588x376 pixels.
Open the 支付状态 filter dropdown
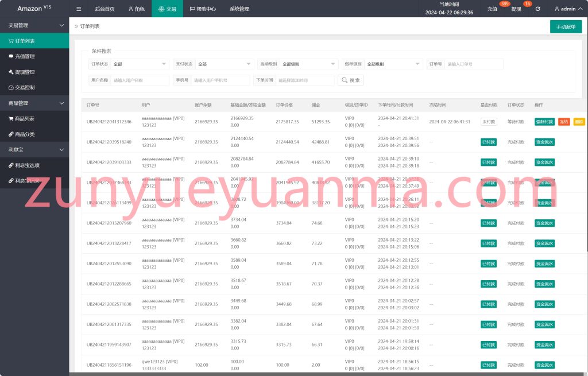[x=225, y=64]
